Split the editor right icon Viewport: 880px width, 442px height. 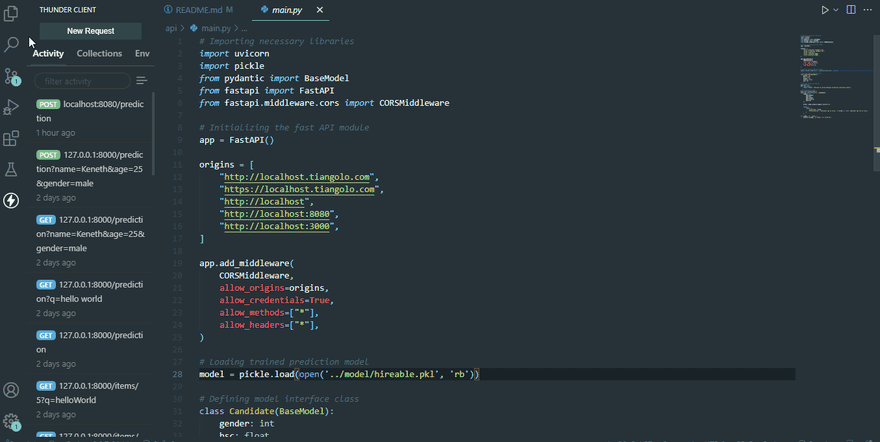tap(851, 10)
